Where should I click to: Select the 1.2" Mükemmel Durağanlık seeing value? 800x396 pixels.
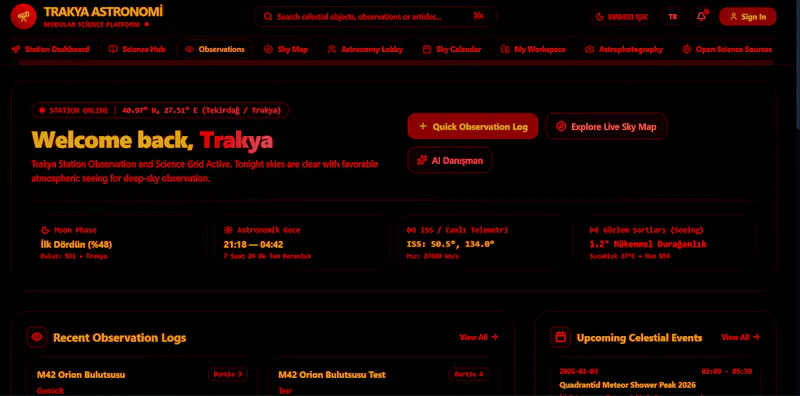[648, 244]
